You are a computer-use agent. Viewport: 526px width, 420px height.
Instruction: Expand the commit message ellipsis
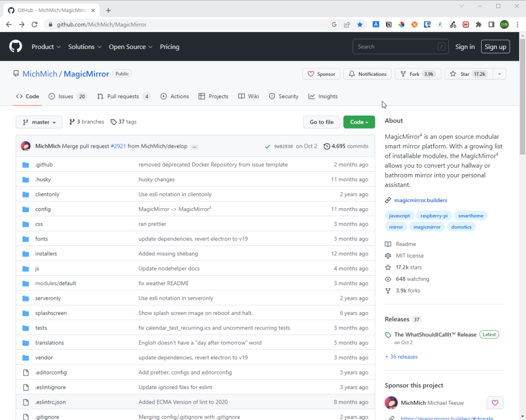tap(194, 147)
